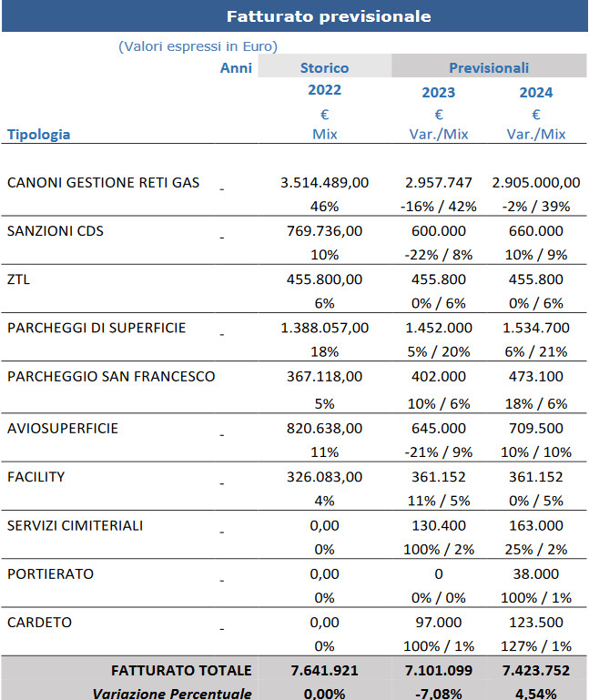Select the PORTIERATO 2024 value 38.000
The image size is (589, 700).
pos(536,573)
